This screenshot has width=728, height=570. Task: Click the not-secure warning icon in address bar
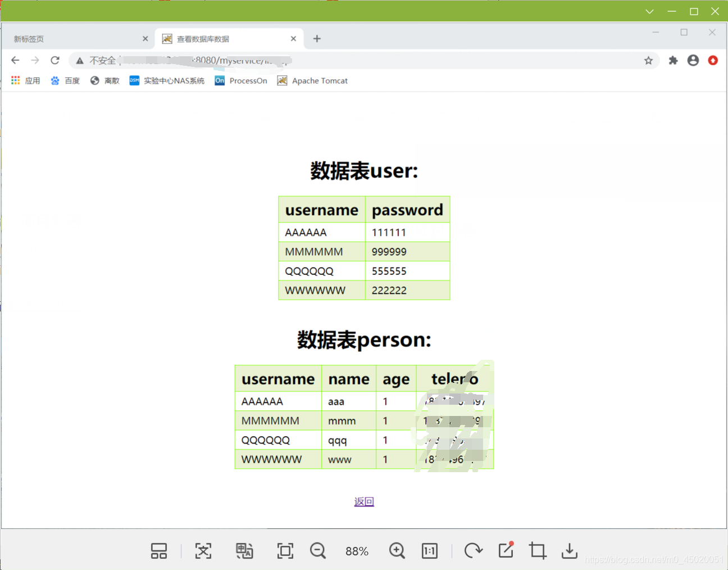tap(80, 60)
